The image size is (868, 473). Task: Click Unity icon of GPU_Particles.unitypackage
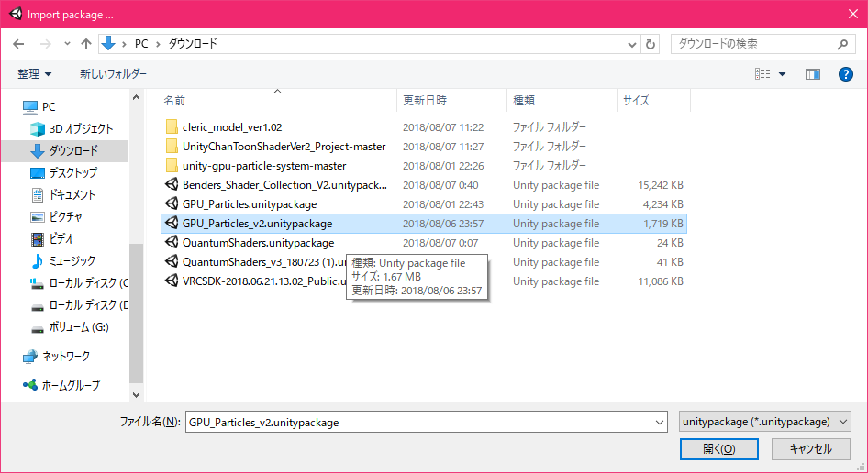[172, 204]
